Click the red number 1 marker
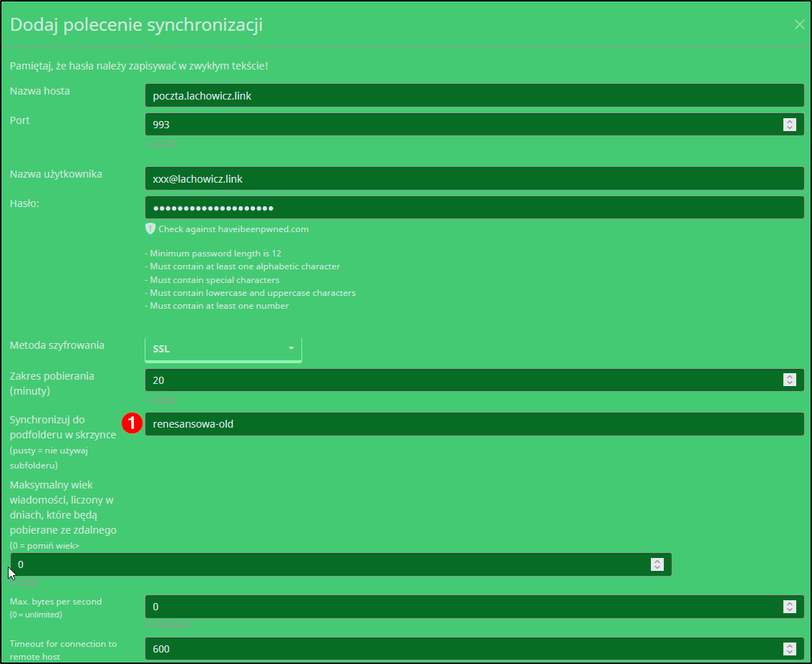The height and width of the screenshot is (664, 812). pyautogui.click(x=130, y=424)
